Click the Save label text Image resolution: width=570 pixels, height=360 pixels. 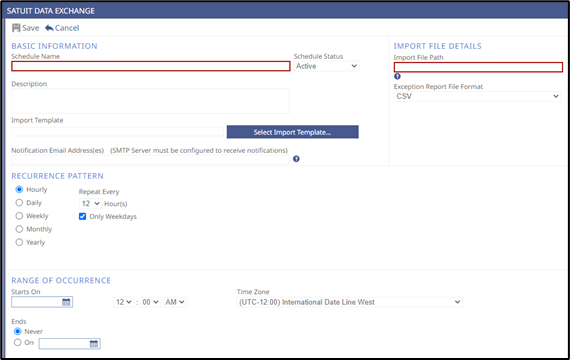tap(31, 28)
